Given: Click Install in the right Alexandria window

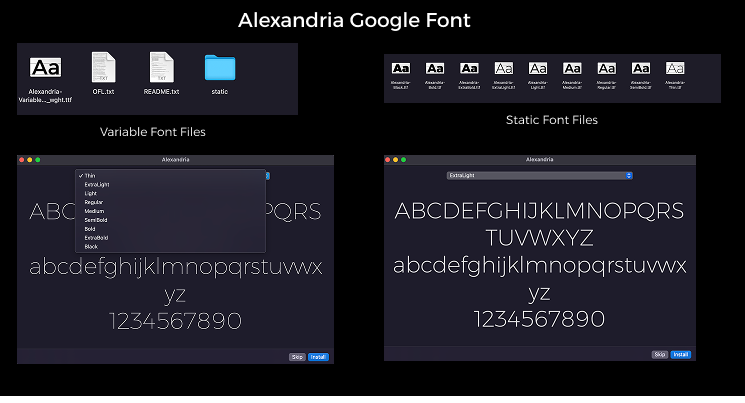Looking at the screenshot, I should click(x=680, y=355).
